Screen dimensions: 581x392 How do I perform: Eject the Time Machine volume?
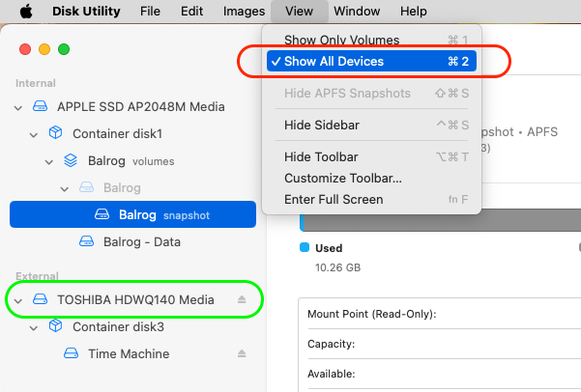(242, 353)
